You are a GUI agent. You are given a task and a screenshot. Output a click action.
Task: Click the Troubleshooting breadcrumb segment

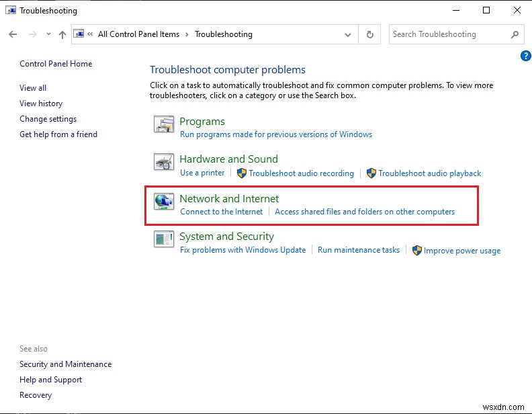(224, 34)
